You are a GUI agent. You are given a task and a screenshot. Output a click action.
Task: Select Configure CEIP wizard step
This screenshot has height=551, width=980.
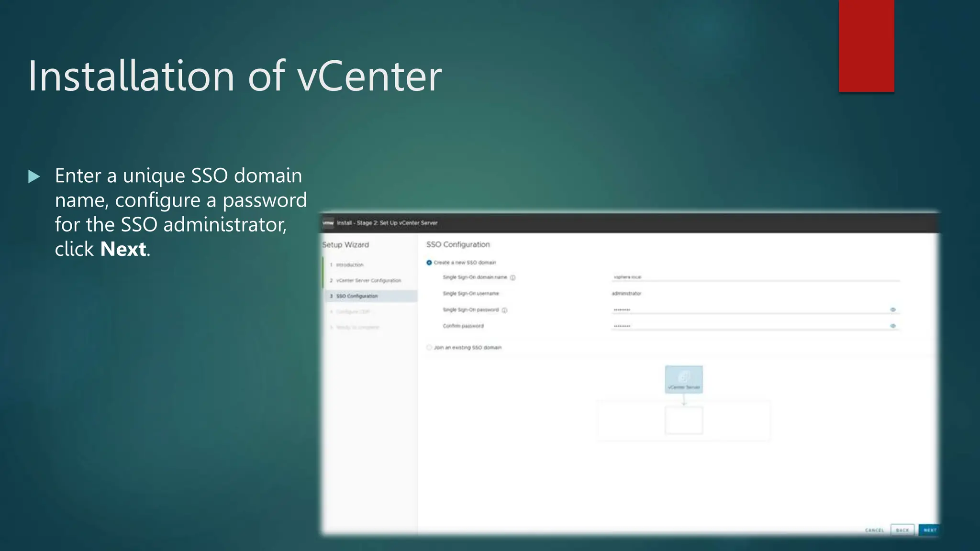(350, 312)
